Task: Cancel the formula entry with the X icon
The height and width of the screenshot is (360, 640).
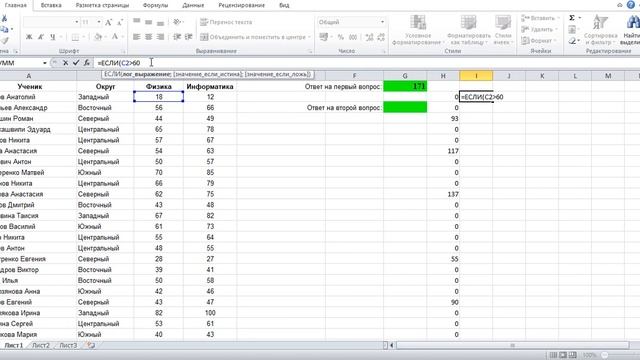Action: (65, 63)
